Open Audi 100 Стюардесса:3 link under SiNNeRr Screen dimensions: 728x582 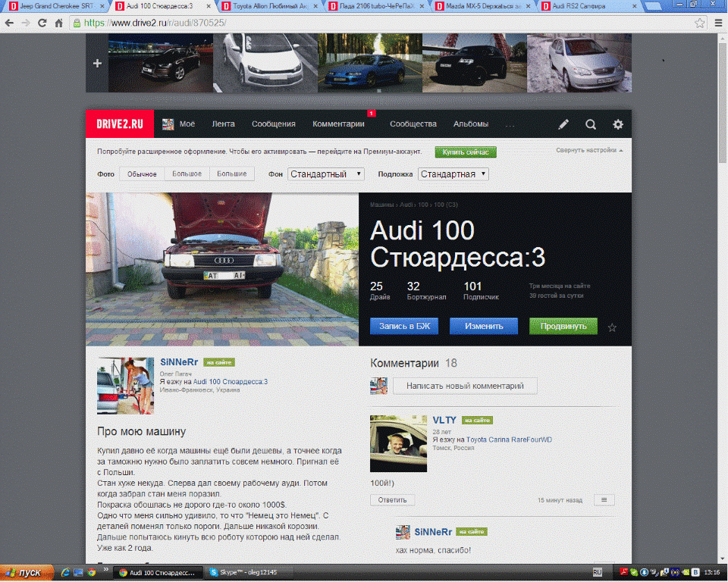coord(231,381)
